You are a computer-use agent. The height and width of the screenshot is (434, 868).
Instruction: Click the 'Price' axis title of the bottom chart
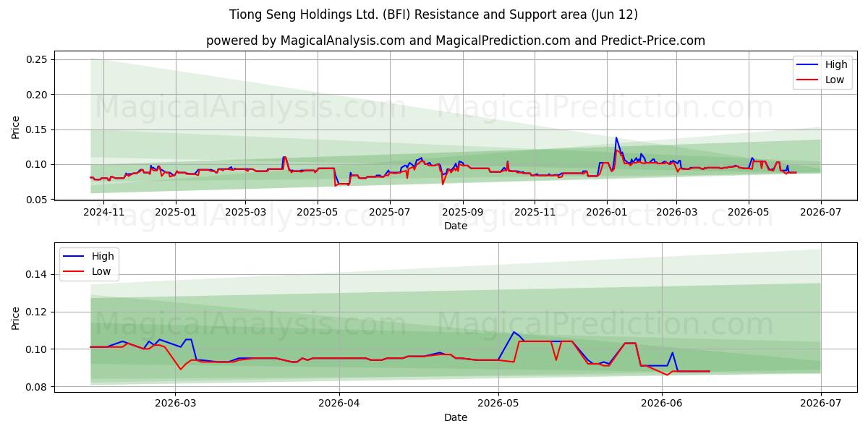16,318
